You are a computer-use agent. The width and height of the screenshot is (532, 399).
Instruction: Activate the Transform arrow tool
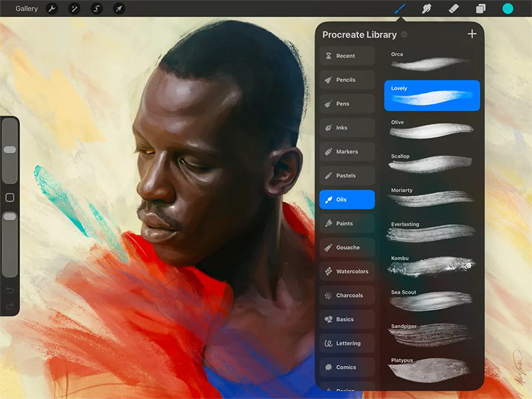[x=118, y=9]
